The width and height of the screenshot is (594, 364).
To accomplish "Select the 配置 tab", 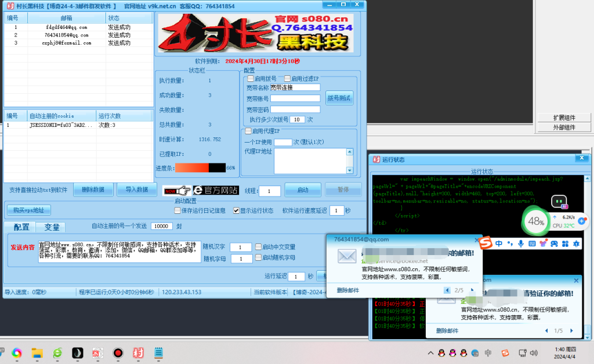I will (x=21, y=227).
